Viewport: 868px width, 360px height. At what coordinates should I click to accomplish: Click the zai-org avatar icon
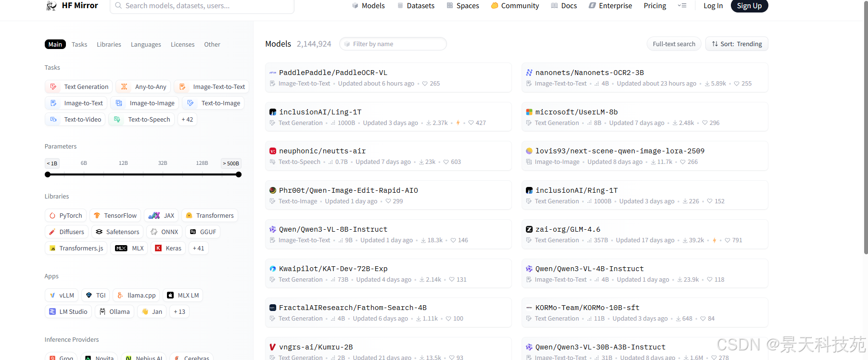pyautogui.click(x=529, y=230)
